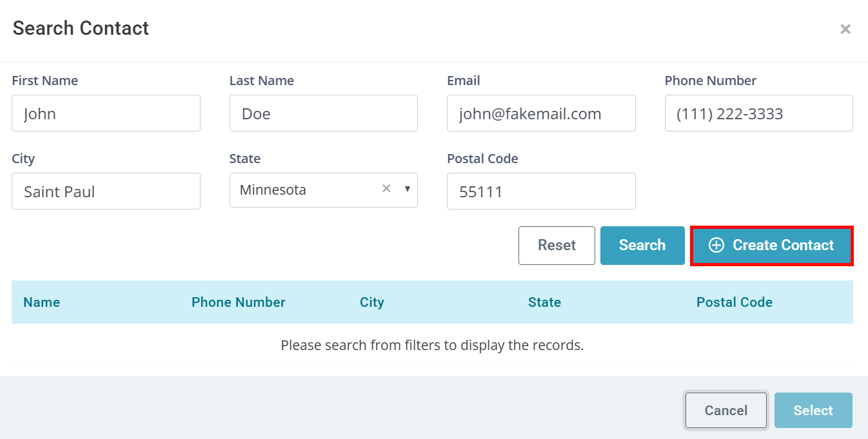868x439 pixels.
Task: Open the Minnesota state combo box
Action: 324,190
